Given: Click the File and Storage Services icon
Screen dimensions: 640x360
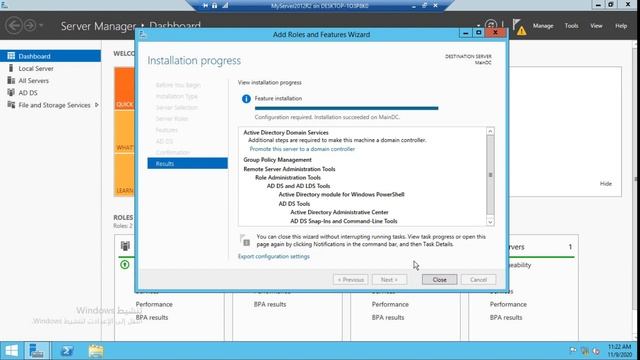Looking at the screenshot, I should click(11, 105).
